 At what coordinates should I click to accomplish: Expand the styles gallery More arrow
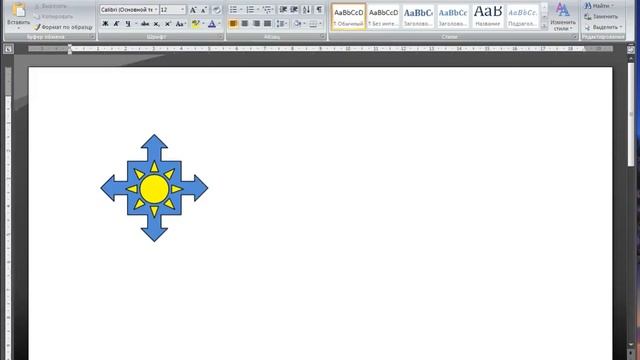pos(544,26)
